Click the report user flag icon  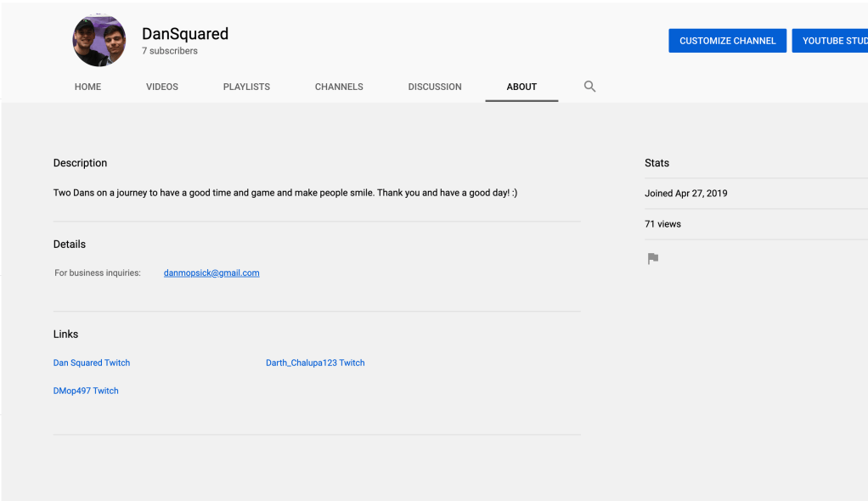[652, 259]
